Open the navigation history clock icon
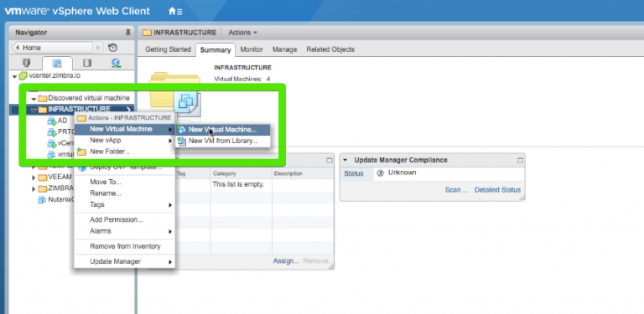Image resolution: width=644 pixels, height=314 pixels. (x=112, y=48)
